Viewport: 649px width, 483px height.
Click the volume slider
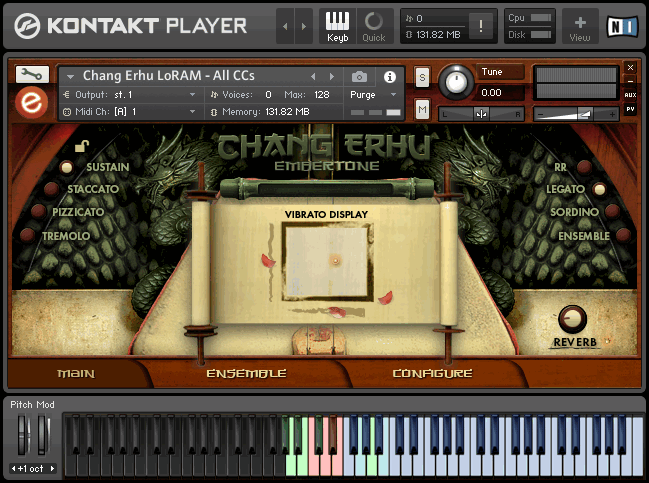[575, 114]
